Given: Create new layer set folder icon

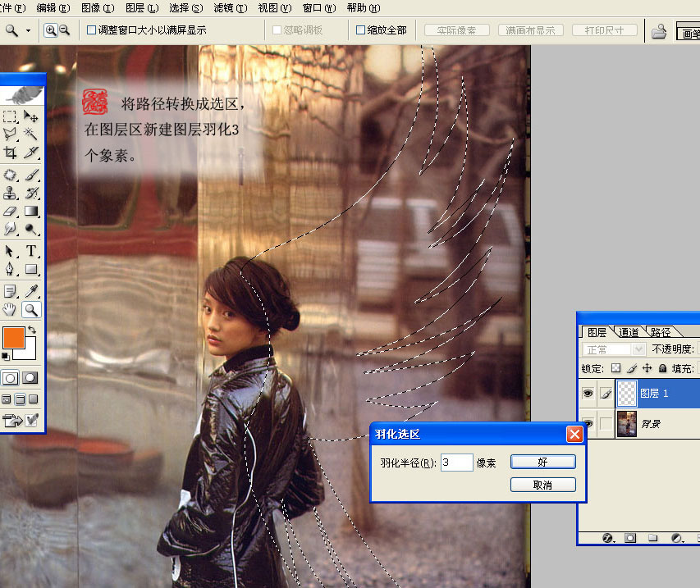Looking at the screenshot, I should click(x=652, y=538).
